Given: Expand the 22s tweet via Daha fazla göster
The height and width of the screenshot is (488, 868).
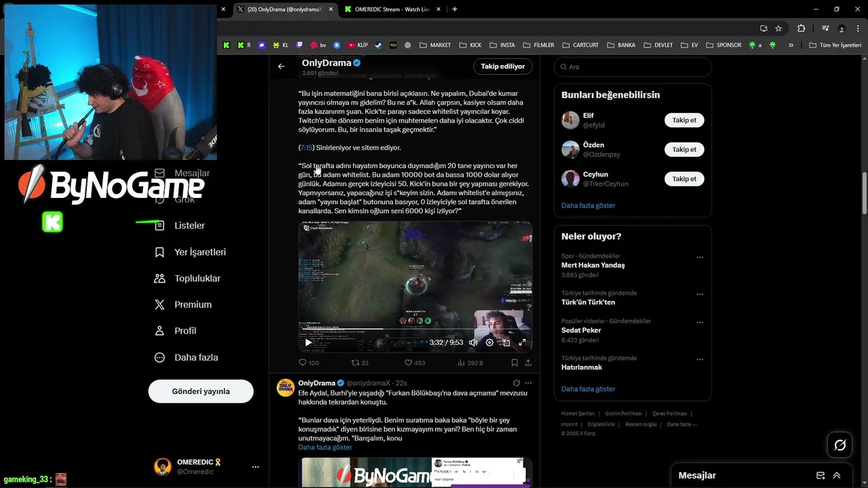Looking at the screenshot, I should (x=325, y=447).
